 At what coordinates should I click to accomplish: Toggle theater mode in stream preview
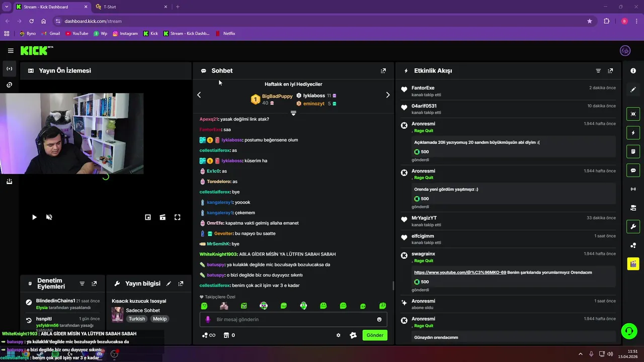(163, 217)
